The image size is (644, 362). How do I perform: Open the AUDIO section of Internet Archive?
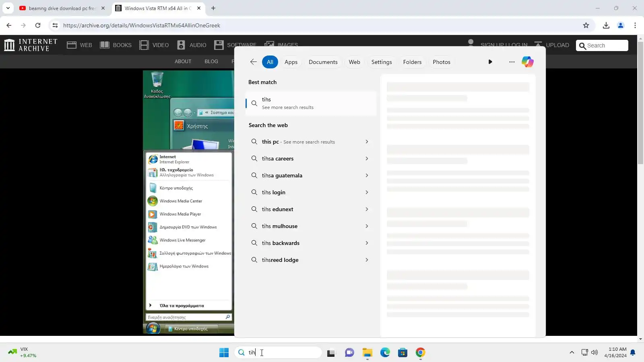(192, 45)
